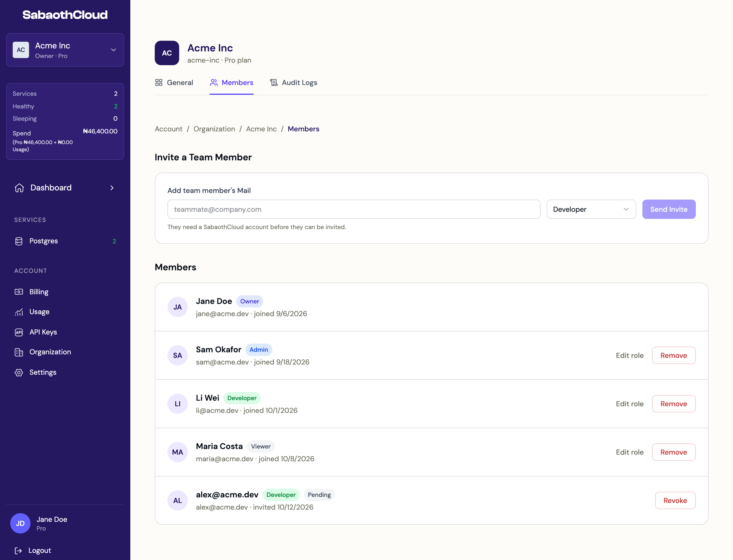The width and height of the screenshot is (733, 560).
Task: Click the MA avatar for Maria Costa
Action: 177,452
